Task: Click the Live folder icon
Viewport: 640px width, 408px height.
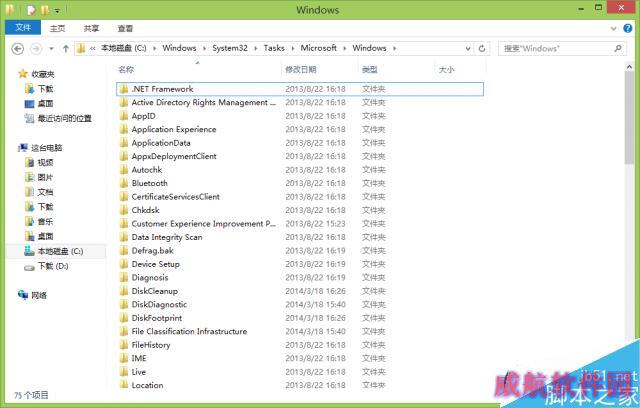Action: (x=124, y=371)
